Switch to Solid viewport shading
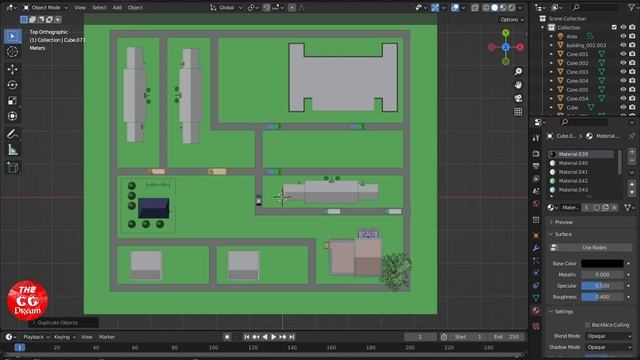The width and height of the screenshot is (640, 360). coord(494,8)
